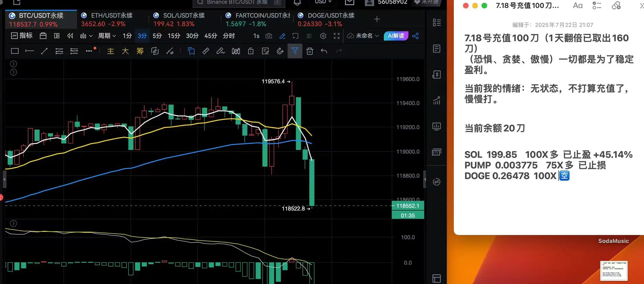Click the double-arrow replay rewind icon
Image resolution: width=644 pixels, height=284 pixels.
tap(70, 36)
